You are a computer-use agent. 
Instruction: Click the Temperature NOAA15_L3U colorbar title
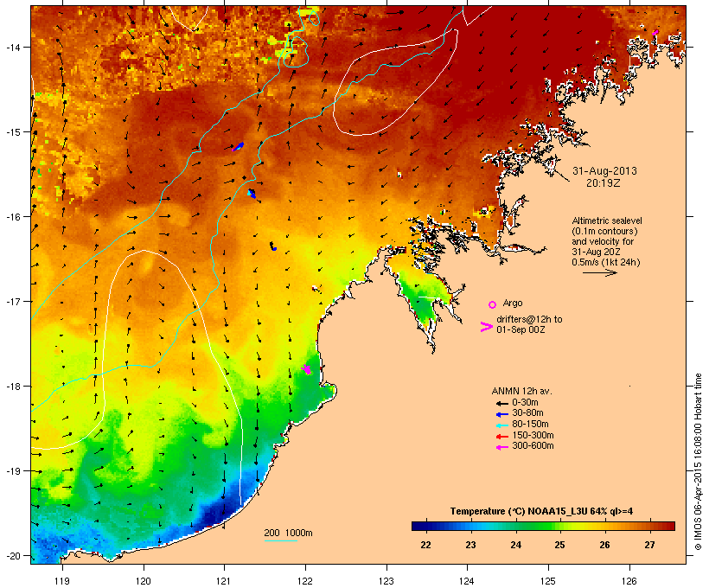[x=541, y=512]
